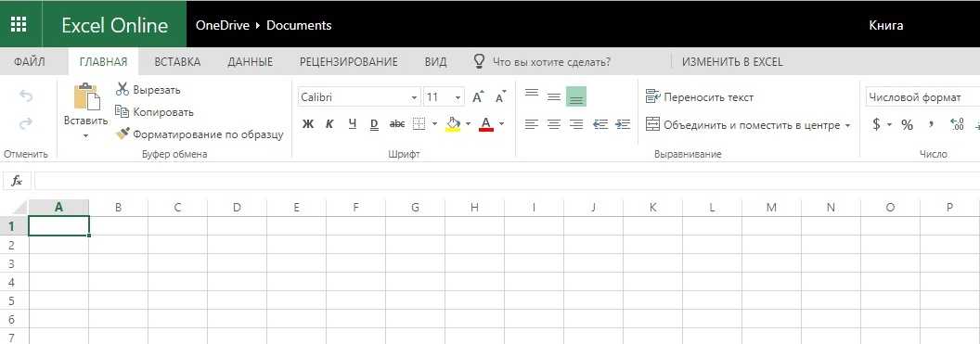
Task: Apply comma thousands separator style
Action: (x=931, y=124)
